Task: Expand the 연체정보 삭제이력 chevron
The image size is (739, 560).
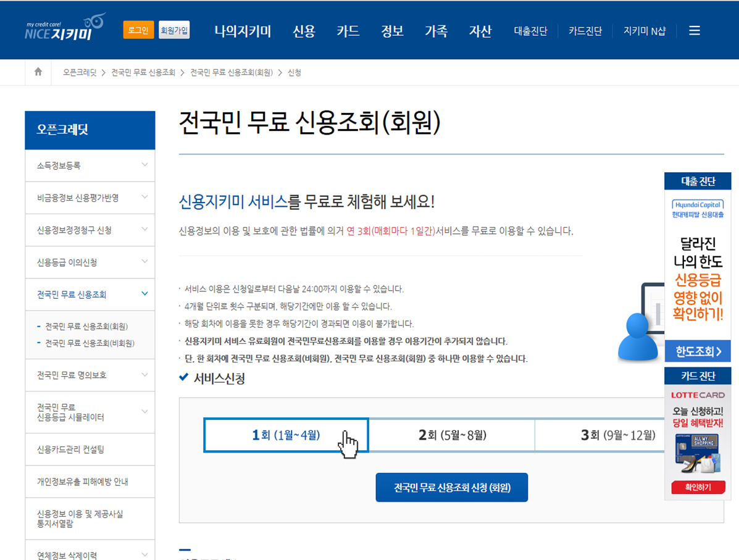Action: (x=144, y=555)
